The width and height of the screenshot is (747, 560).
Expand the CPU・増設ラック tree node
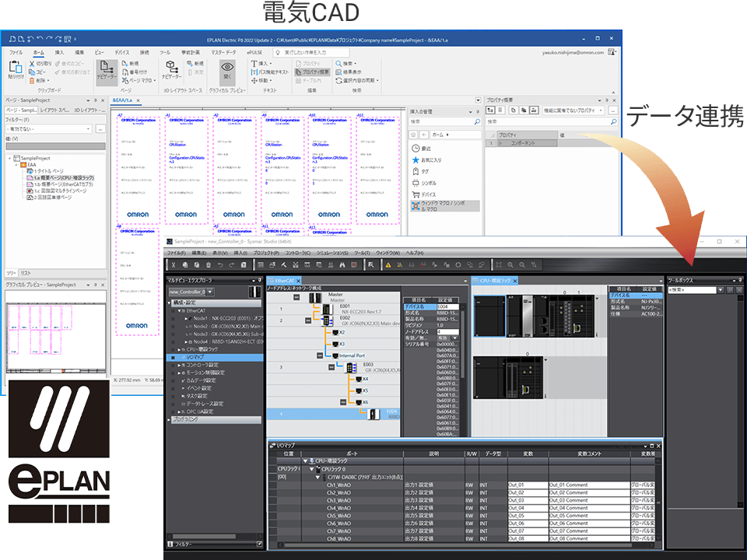pyautogui.click(x=180, y=349)
